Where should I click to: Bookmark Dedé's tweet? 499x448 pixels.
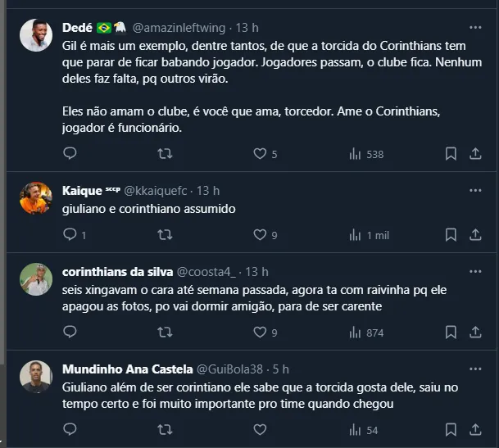pyautogui.click(x=451, y=153)
